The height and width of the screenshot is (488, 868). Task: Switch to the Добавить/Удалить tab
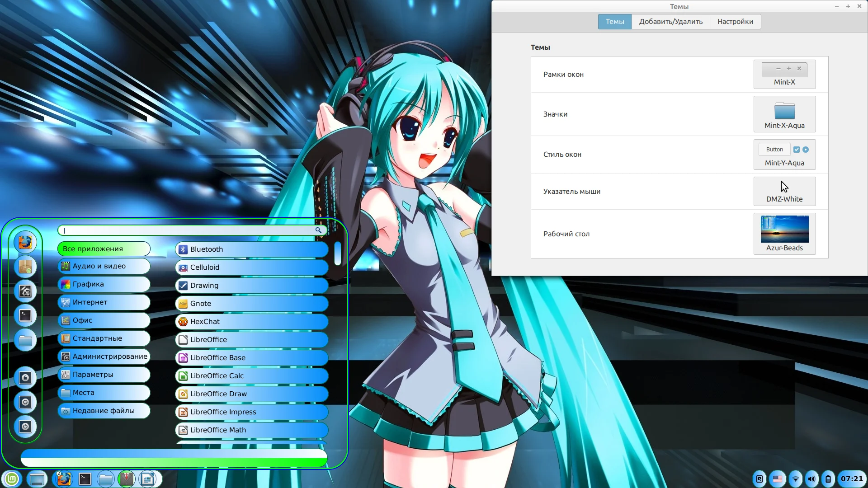pos(670,22)
